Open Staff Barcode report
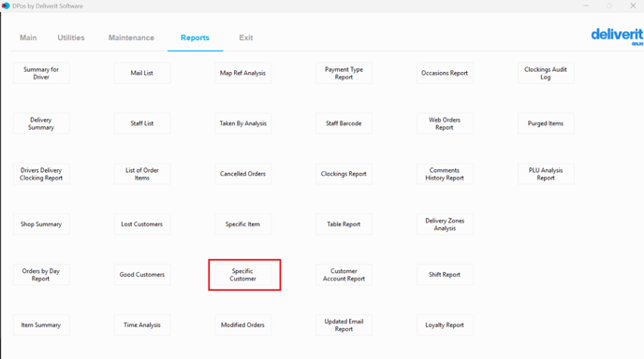This screenshot has width=644, height=359. [x=344, y=123]
